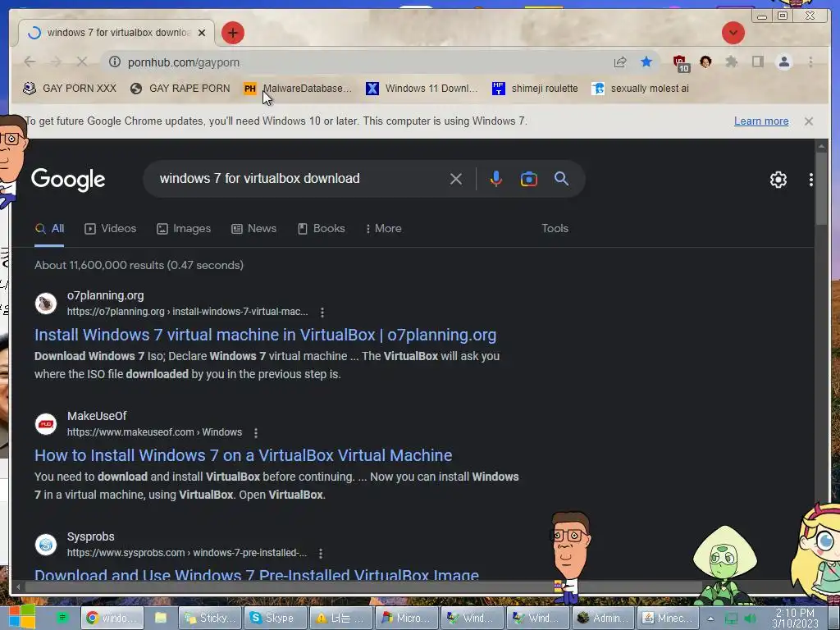Close the 'windows 7 for virtualbox' tab
Screen dimensions: 840x630
pos(202,33)
